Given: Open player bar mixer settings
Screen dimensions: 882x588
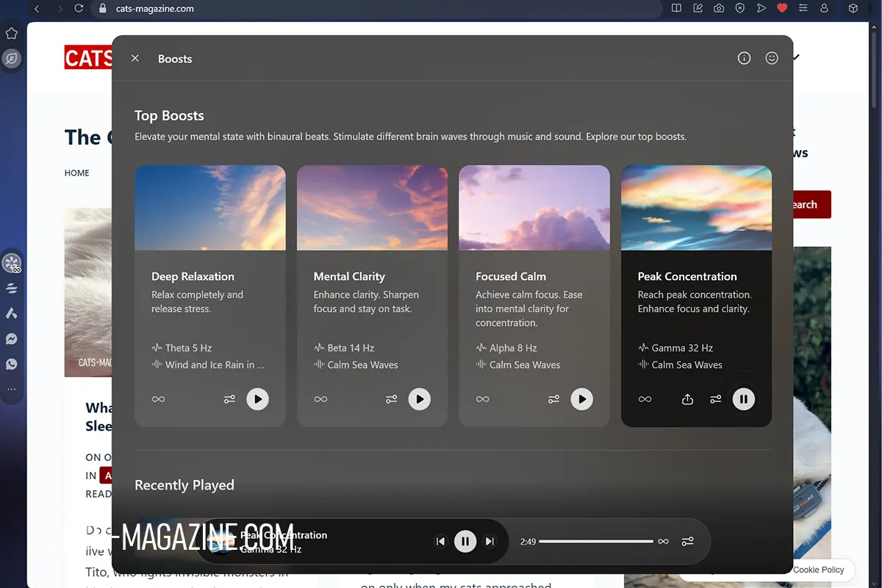Looking at the screenshot, I should coord(687,542).
